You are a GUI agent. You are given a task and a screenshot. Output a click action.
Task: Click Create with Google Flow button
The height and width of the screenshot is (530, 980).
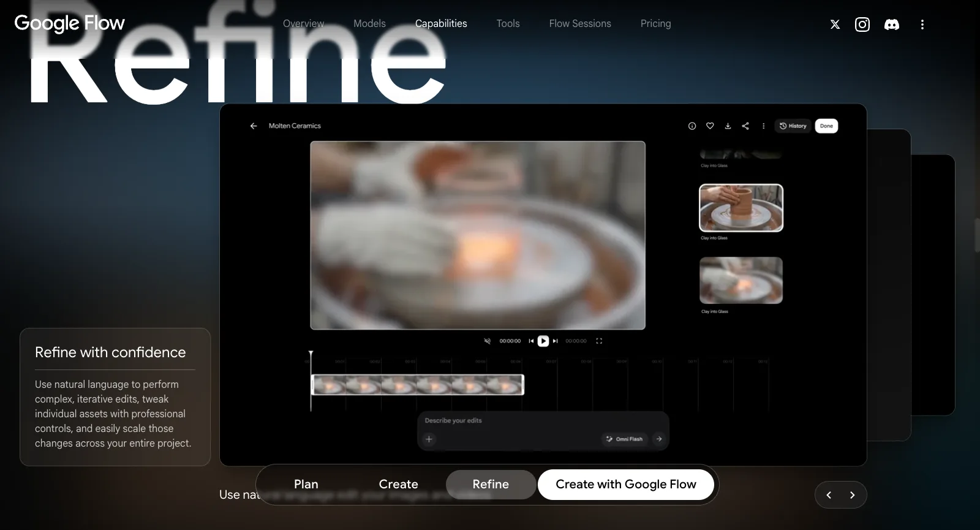point(626,485)
